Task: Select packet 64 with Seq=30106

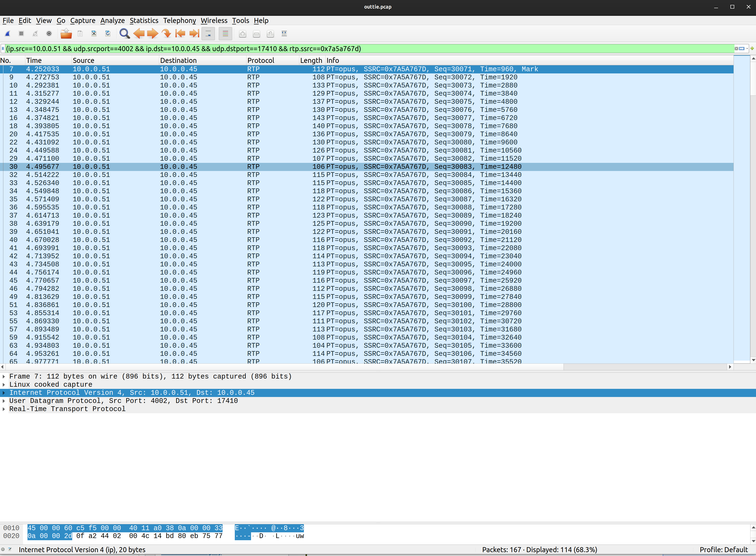Action: [367, 354]
